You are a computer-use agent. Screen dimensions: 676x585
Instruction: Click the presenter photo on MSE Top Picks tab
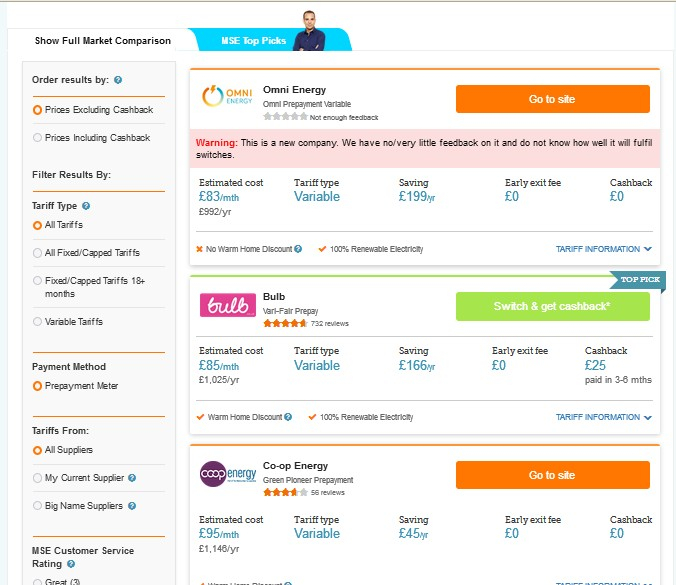(x=309, y=31)
